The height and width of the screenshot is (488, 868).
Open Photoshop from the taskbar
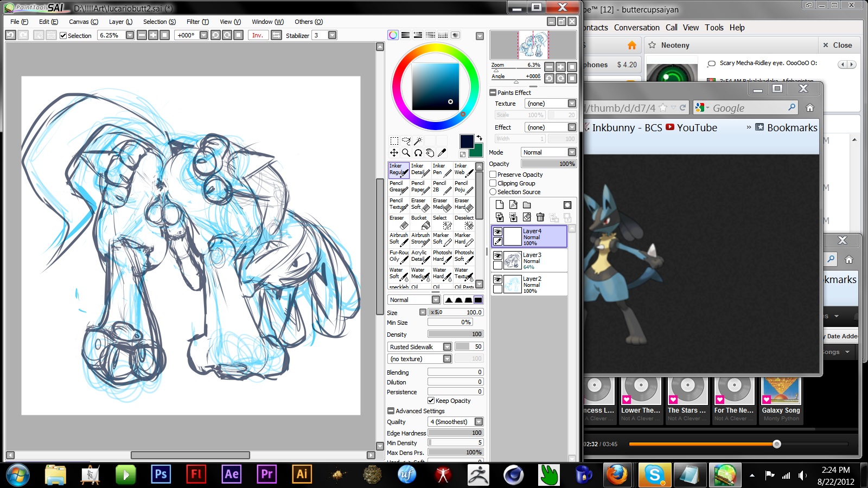click(161, 475)
